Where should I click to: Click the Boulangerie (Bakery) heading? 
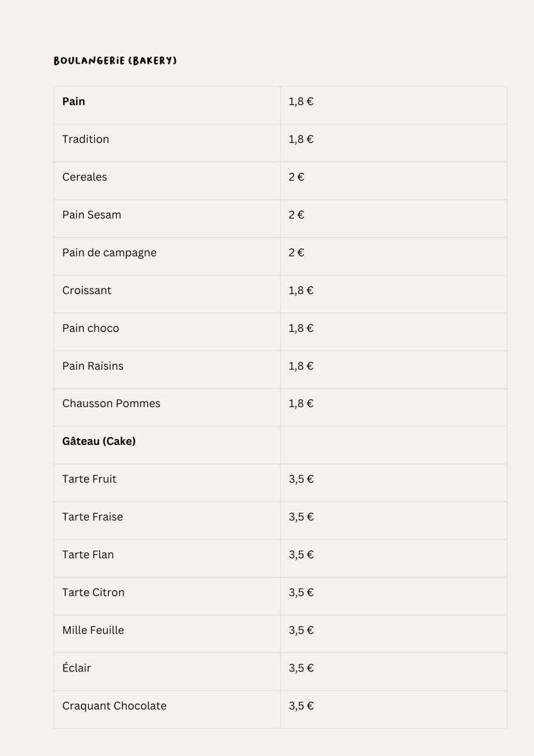click(115, 61)
